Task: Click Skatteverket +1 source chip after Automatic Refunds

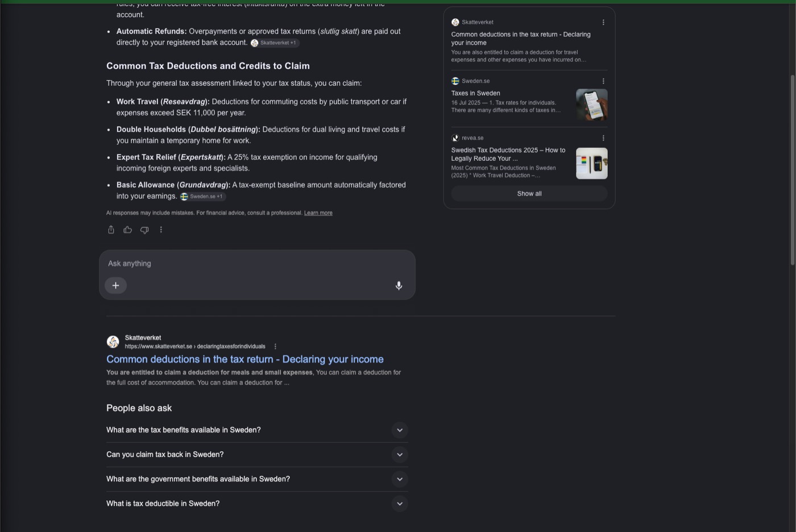Action: point(275,43)
